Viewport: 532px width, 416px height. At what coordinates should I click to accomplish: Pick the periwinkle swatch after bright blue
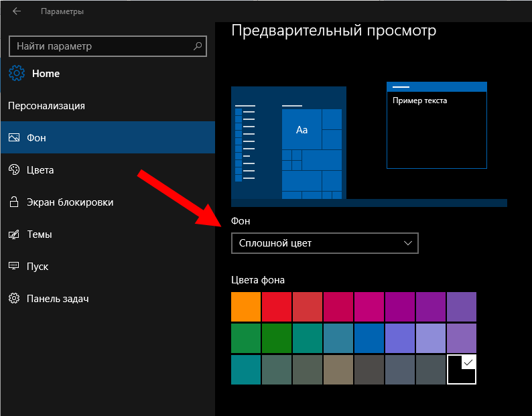[400, 338]
